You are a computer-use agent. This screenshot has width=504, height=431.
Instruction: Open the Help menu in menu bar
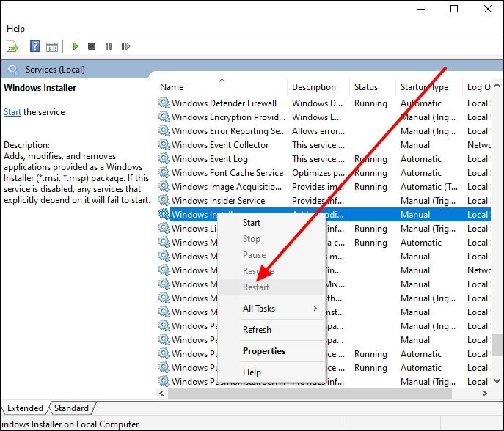pyautogui.click(x=15, y=29)
